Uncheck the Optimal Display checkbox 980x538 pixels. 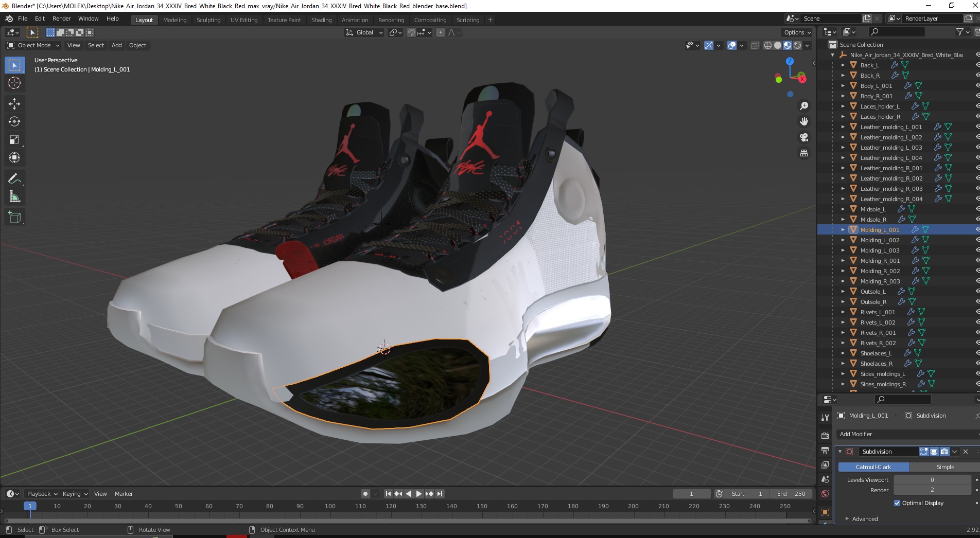coord(897,503)
